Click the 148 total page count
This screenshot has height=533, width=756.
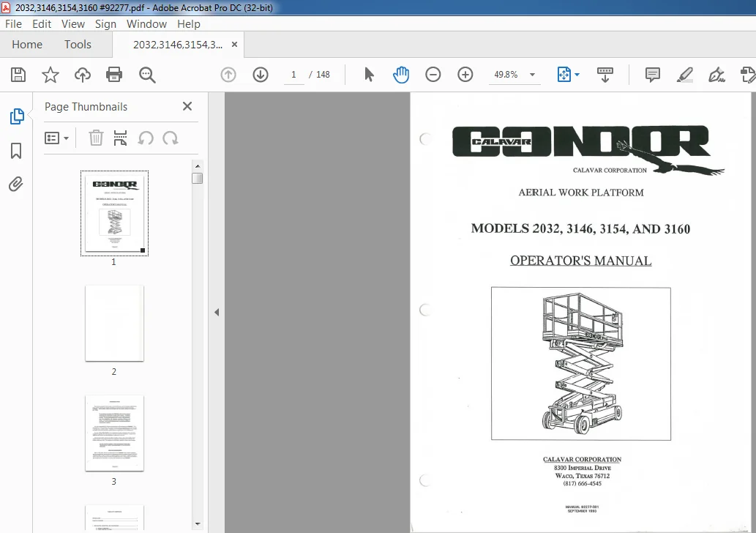point(323,75)
